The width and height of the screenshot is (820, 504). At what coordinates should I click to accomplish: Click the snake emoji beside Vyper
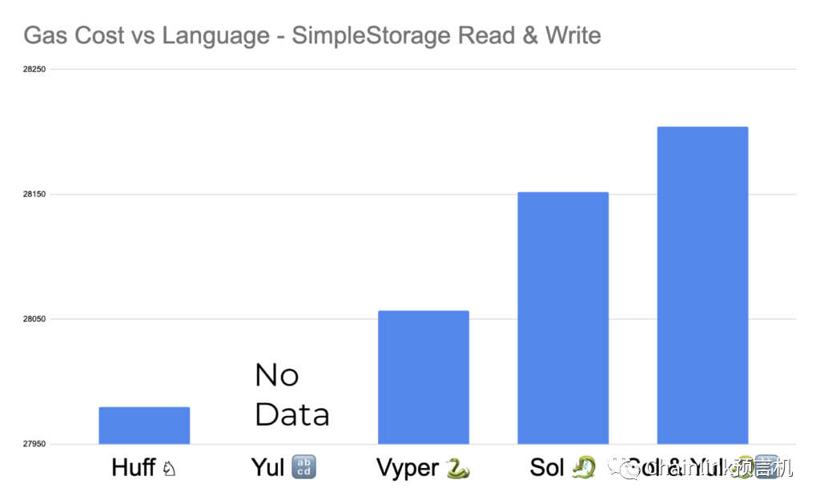click(456, 467)
